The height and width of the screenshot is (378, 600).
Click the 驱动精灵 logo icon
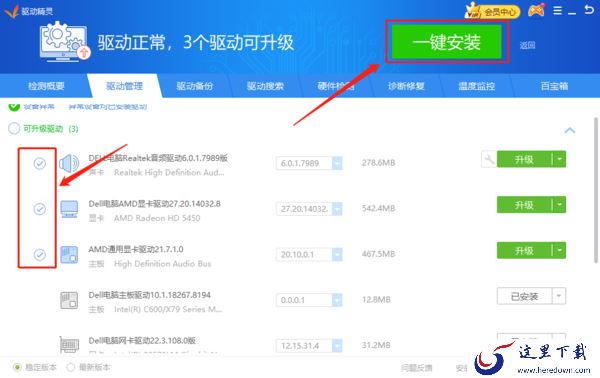(11, 11)
